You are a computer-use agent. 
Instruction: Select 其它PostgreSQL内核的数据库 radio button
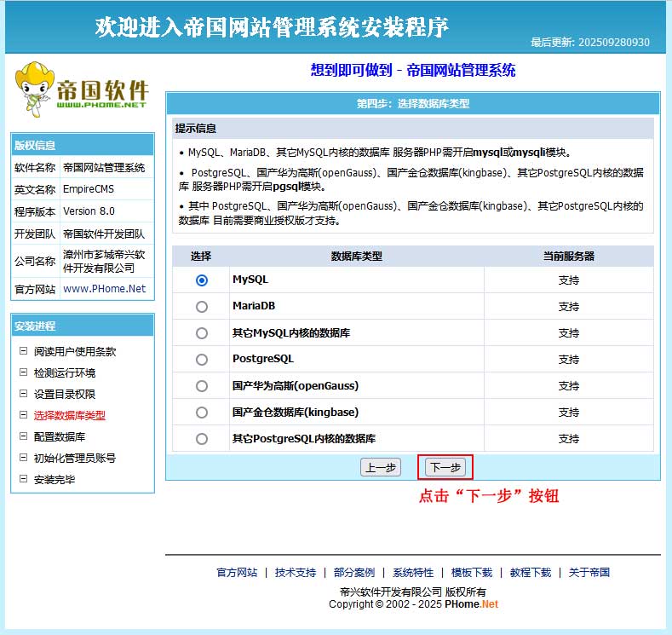pyautogui.click(x=202, y=439)
